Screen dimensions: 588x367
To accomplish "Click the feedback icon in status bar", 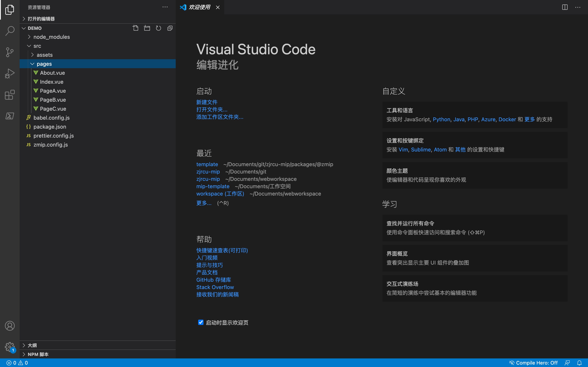I will pos(567,363).
